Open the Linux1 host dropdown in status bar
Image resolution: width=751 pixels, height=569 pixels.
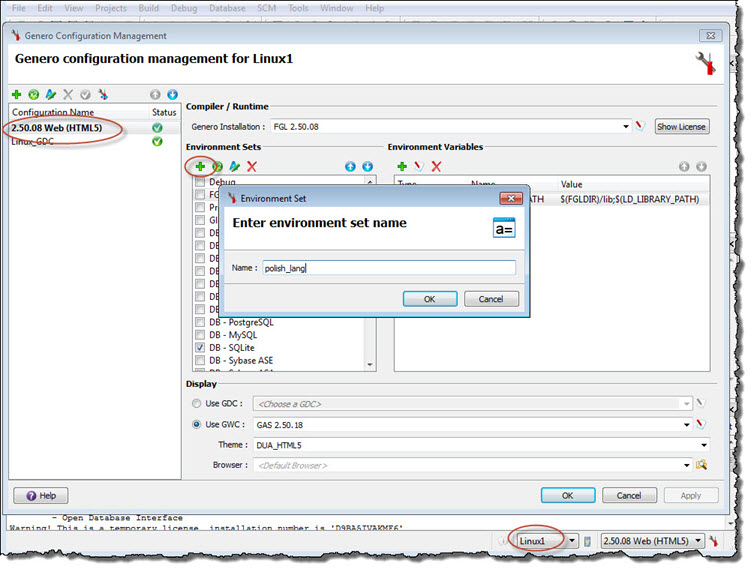[x=572, y=541]
